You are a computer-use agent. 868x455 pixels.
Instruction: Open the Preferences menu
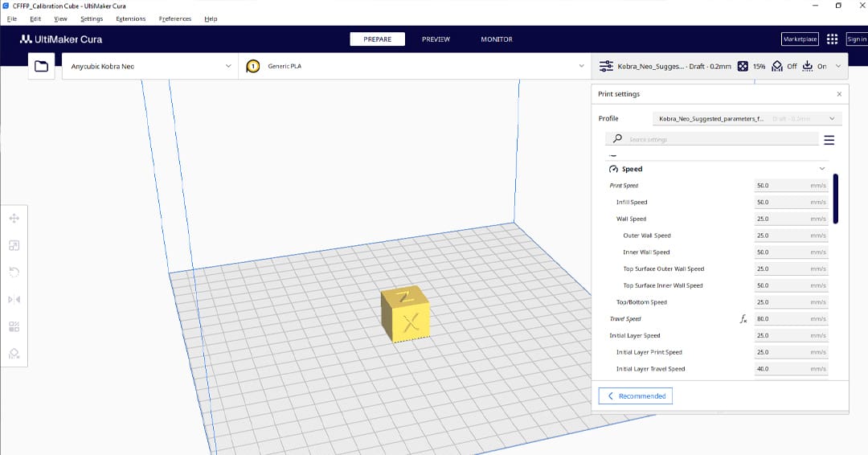pos(175,18)
